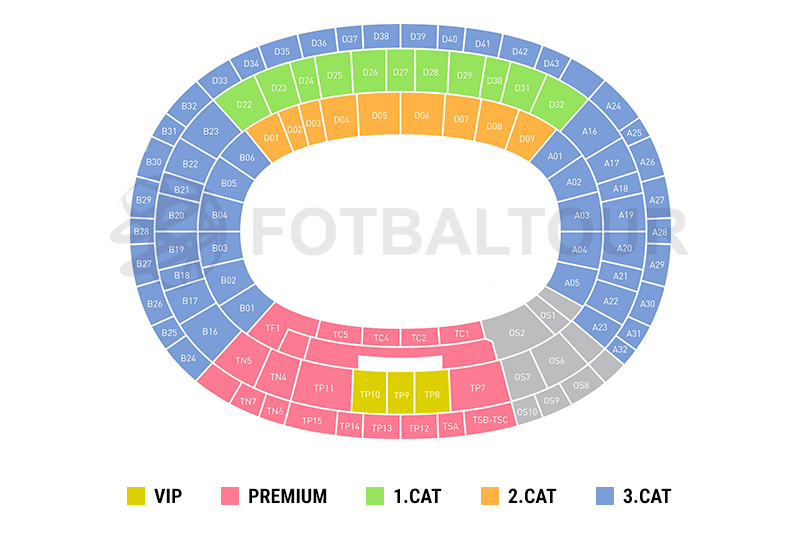Image resolution: width=800 pixels, height=533 pixels.
Task: Select orange section D05
Action: click(379, 116)
